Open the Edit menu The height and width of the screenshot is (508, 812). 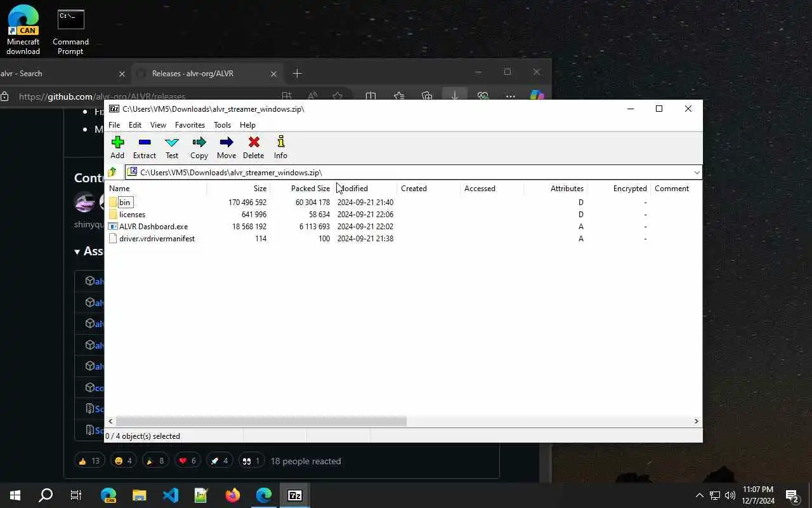(x=135, y=125)
